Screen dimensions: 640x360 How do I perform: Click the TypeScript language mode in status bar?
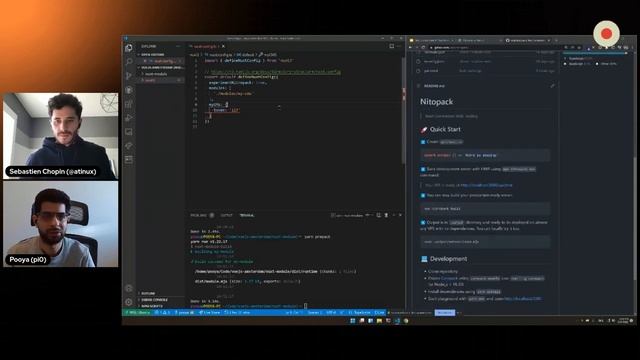click(x=360, y=313)
